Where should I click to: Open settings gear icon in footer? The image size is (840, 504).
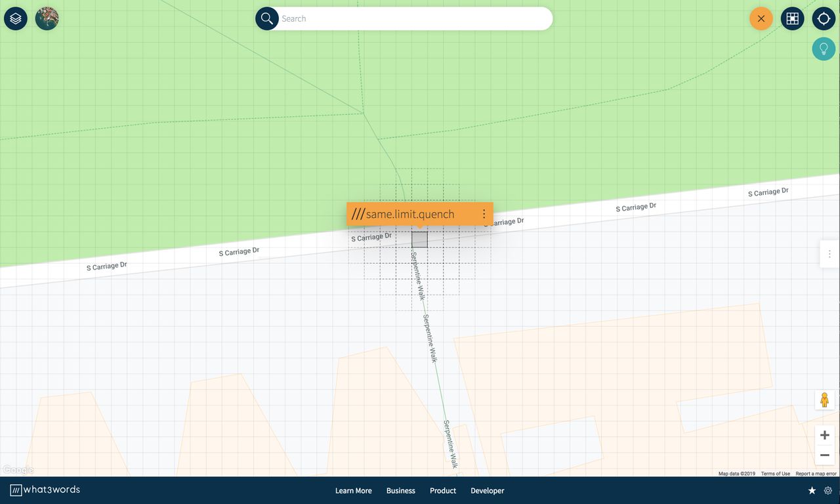tap(828, 491)
